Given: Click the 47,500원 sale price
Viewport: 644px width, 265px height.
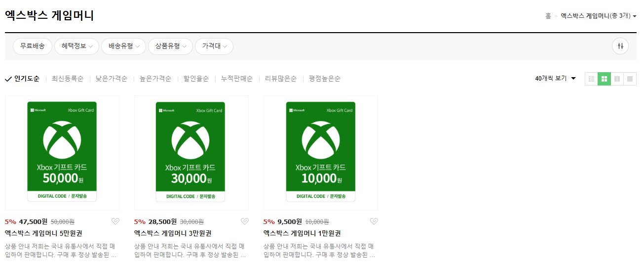Looking at the screenshot, I should click(33, 221).
